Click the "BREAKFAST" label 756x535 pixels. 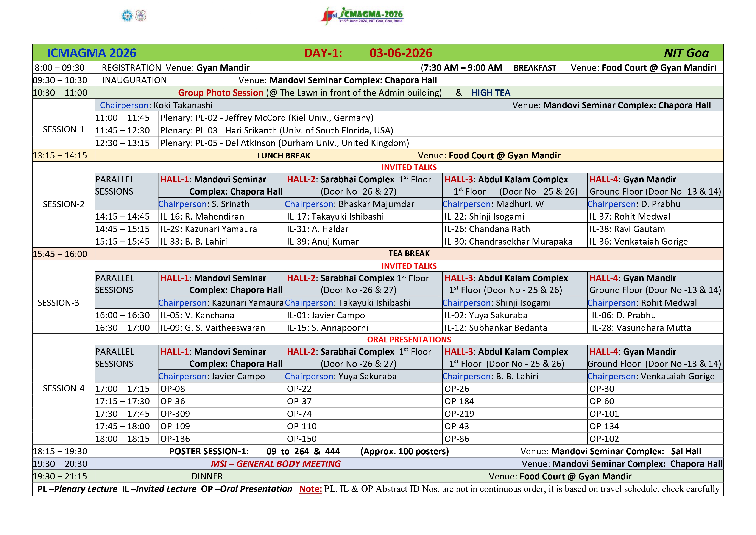pos(535,68)
